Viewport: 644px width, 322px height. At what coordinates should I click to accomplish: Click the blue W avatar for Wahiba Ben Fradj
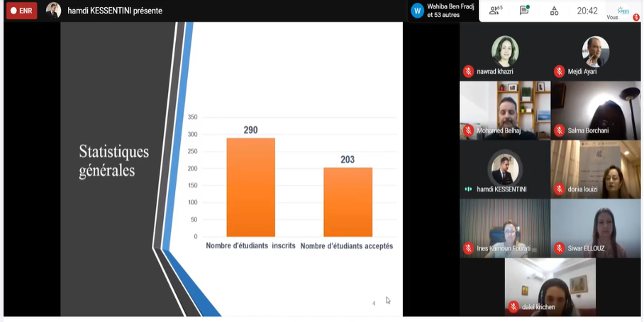(417, 11)
